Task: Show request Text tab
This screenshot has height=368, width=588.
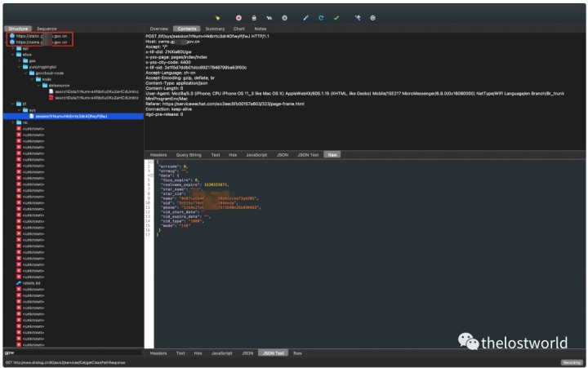Action: click(216, 155)
